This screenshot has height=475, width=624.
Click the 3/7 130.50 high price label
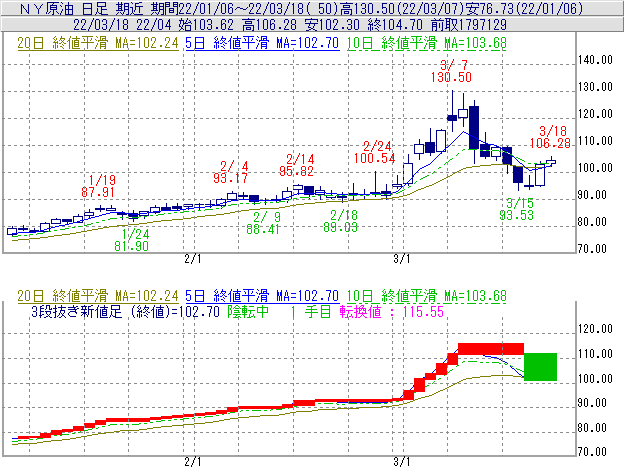pos(452,70)
